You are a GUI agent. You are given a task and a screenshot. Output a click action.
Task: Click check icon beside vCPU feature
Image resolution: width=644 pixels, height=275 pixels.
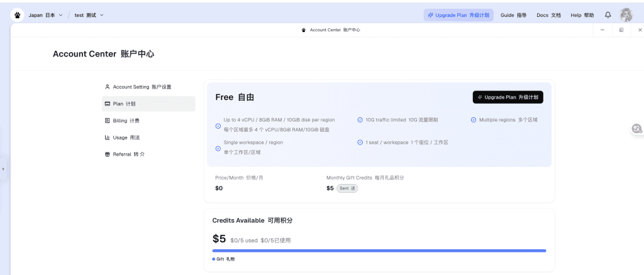[218, 126]
